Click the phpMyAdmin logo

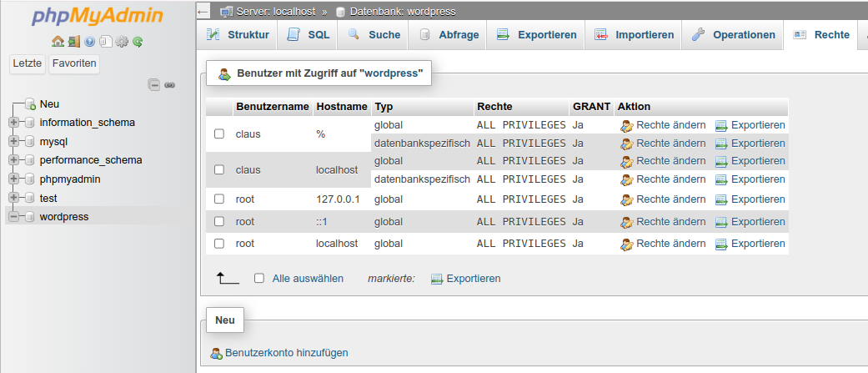[98, 16]
